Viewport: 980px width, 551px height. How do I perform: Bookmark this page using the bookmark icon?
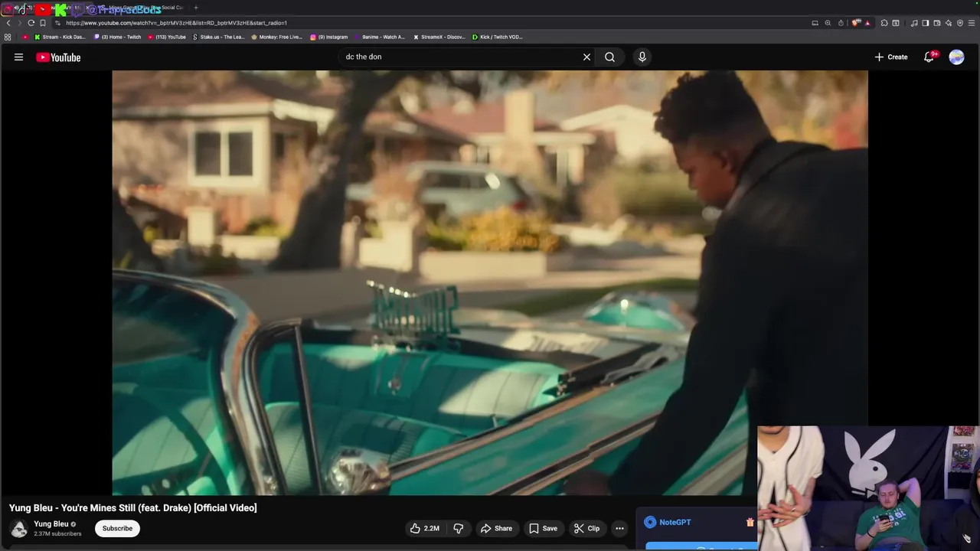42,23
